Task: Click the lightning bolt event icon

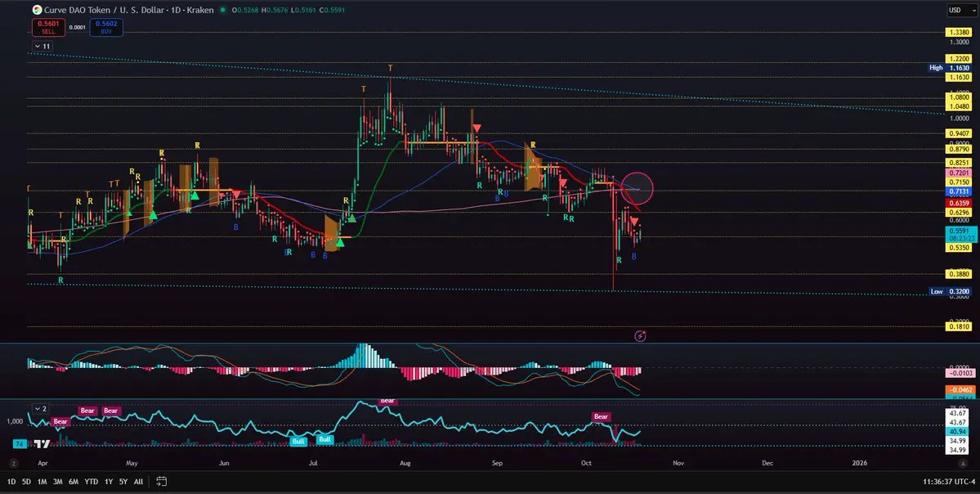Action: pos(640,336)
